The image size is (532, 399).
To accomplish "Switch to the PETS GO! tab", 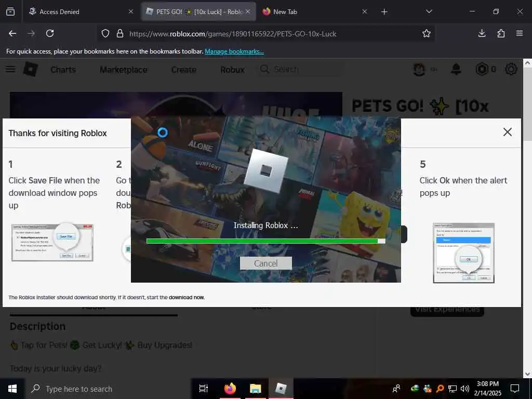I will pyautogui.click(x=198, y=11).
